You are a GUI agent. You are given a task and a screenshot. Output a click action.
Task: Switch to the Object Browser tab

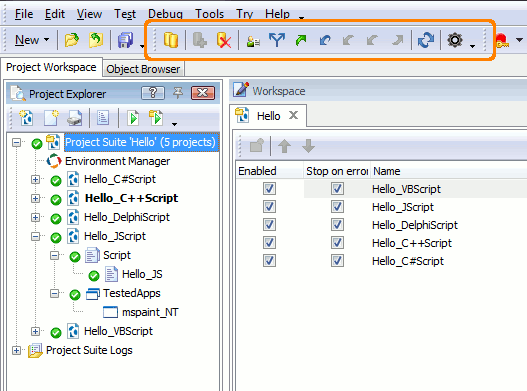(143, 69)
